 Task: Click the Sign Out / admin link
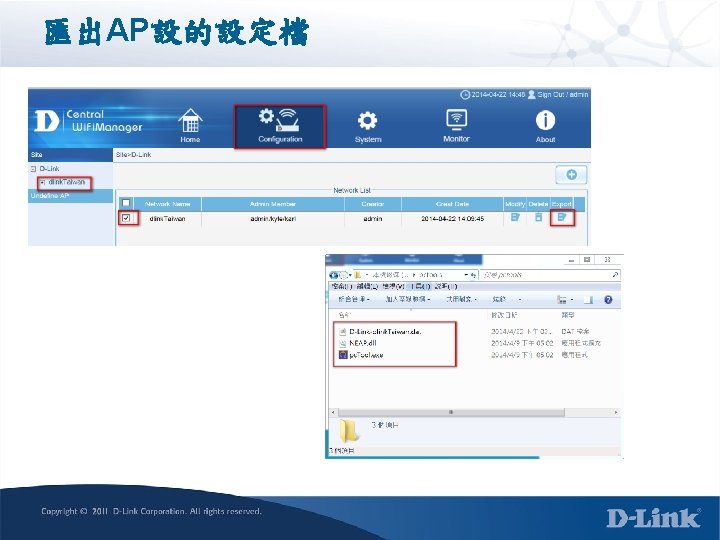(562, 95)
